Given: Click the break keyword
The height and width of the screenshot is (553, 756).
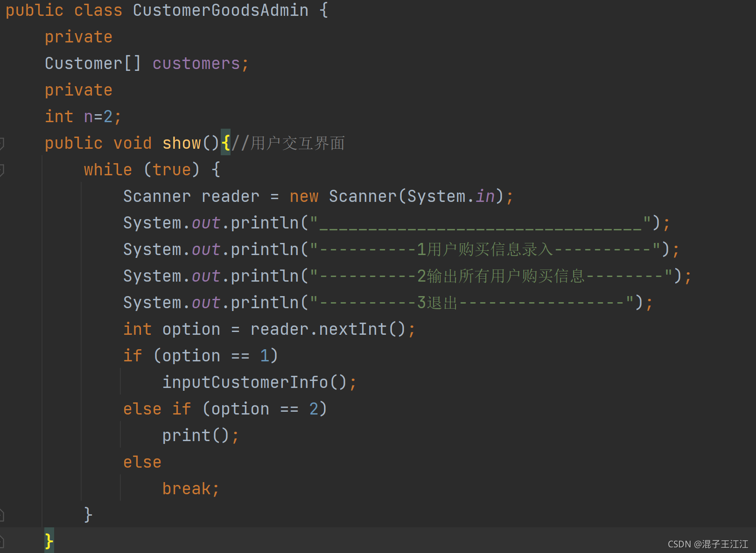Looking at the screenshot, I should 187,488.
